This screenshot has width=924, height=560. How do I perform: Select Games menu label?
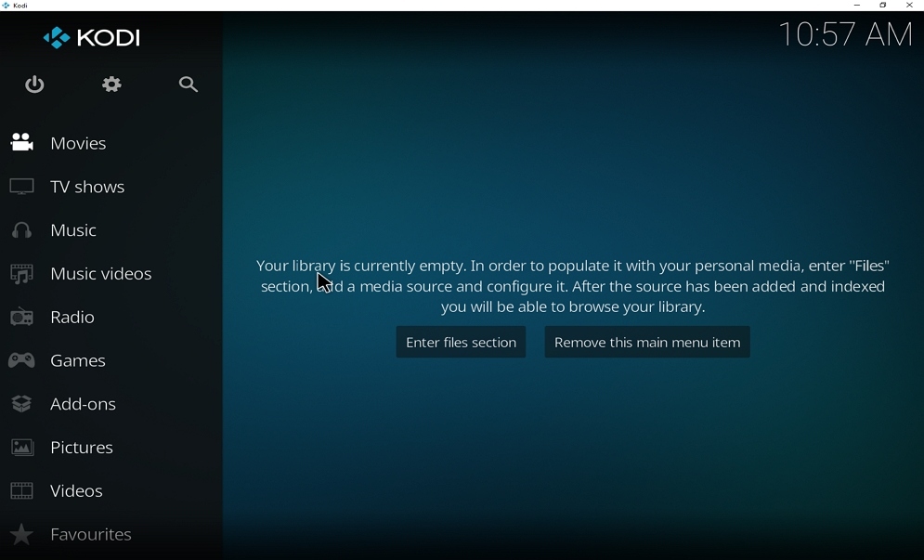pos(78,360)
